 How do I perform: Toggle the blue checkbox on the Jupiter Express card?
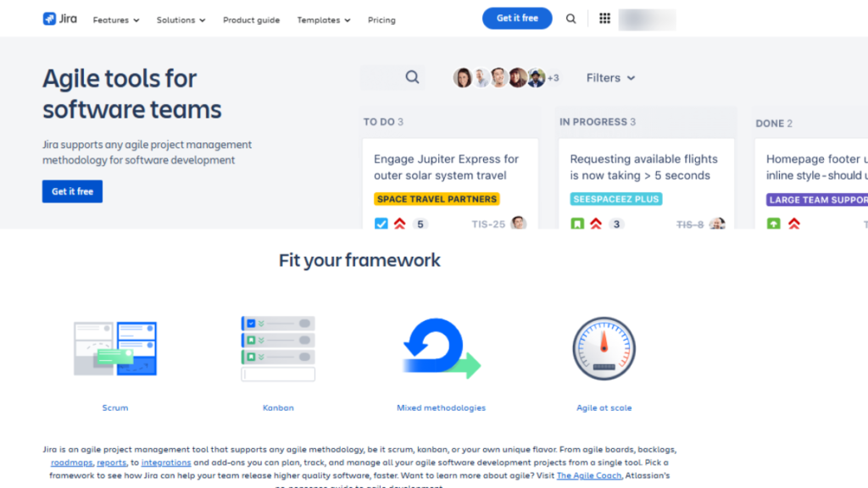pos(381,224)
